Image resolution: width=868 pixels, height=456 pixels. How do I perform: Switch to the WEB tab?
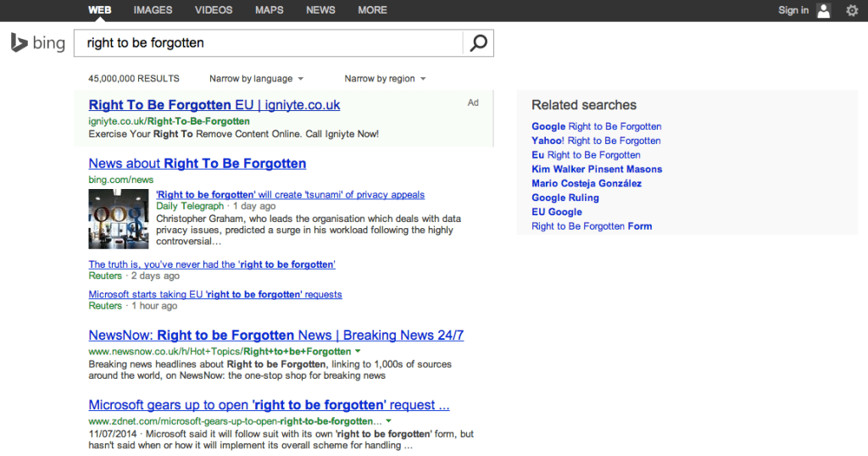click(100, 10)
